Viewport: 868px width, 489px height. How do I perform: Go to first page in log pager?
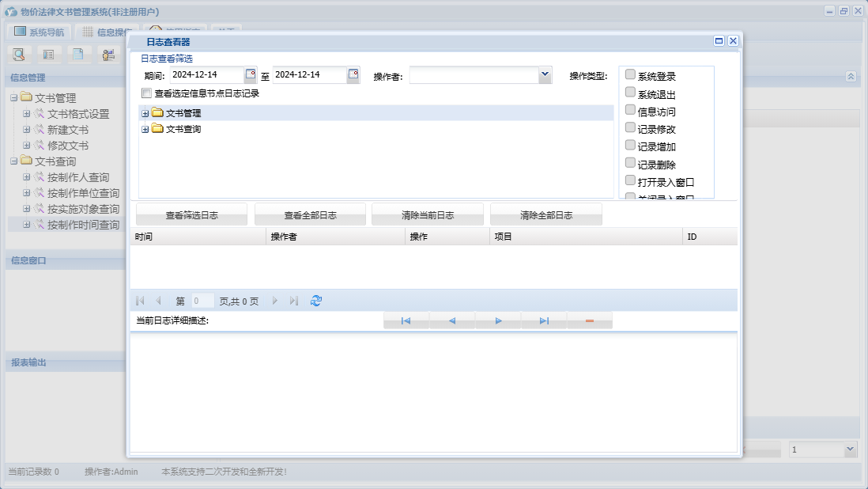click(x=140, y=301)
